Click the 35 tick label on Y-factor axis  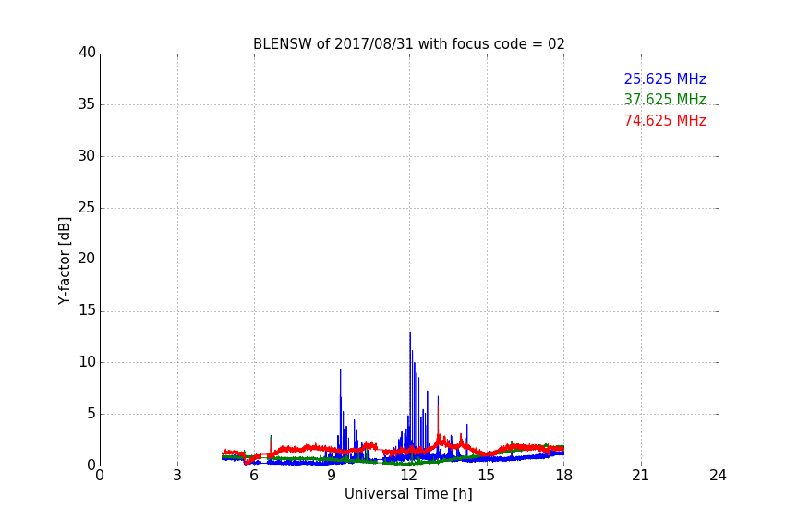(87, 104)
